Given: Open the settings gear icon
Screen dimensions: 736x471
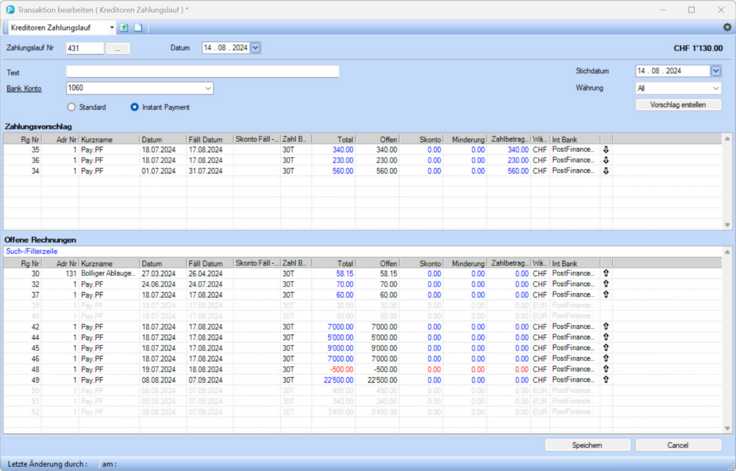Looking at the screenshot, I should (x=727, y=27).
